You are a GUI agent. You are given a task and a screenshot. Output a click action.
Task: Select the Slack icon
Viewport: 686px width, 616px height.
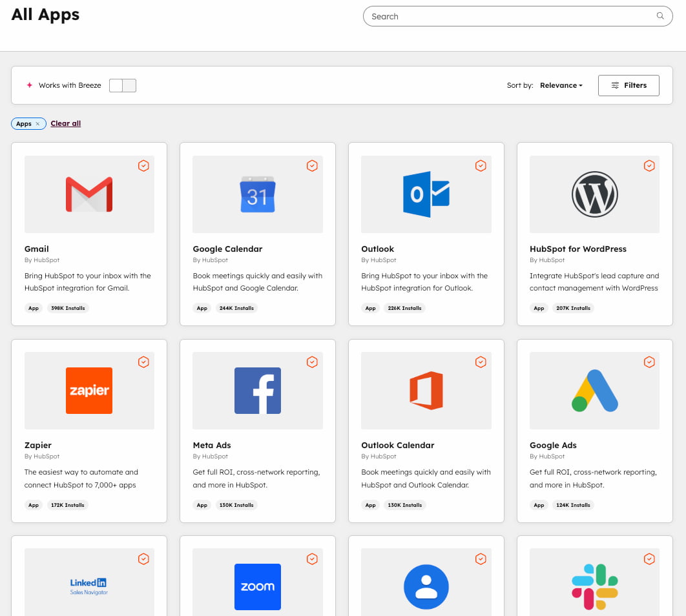(x=594, y=586)
